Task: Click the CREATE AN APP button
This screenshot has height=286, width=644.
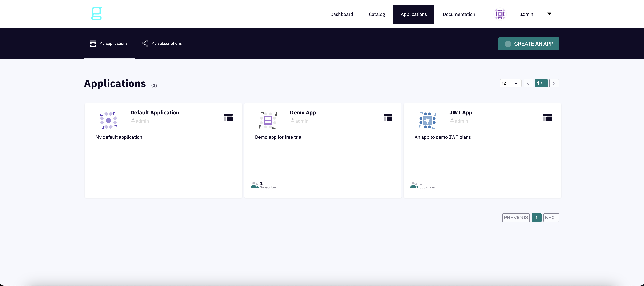Action: (x=528, y=44)
